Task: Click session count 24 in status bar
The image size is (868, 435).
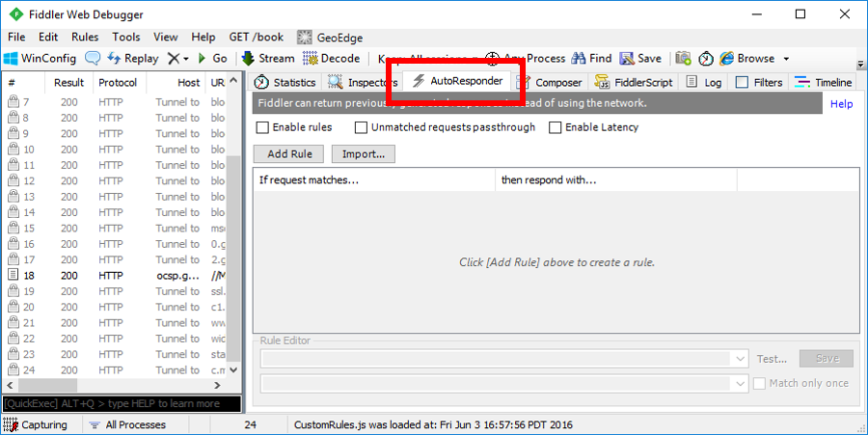Action: point(250,425)
